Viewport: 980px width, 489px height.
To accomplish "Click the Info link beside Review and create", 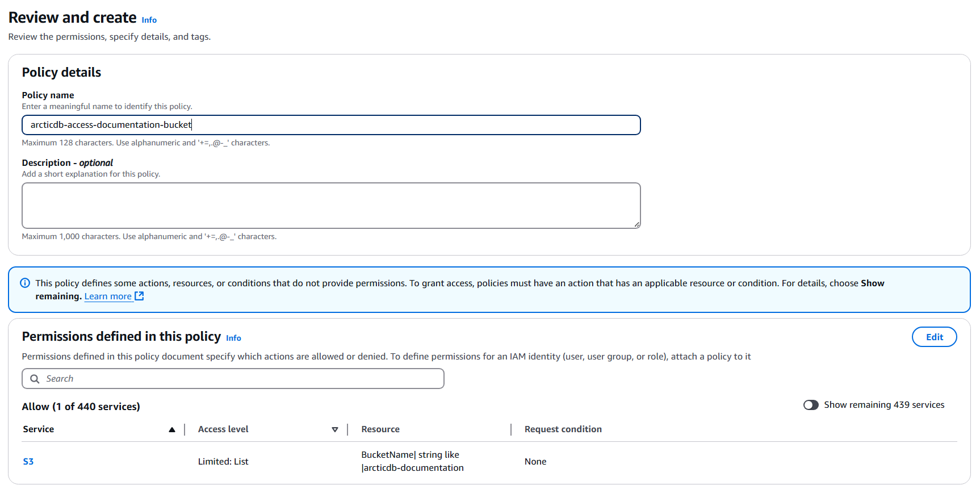I will 149,20.
